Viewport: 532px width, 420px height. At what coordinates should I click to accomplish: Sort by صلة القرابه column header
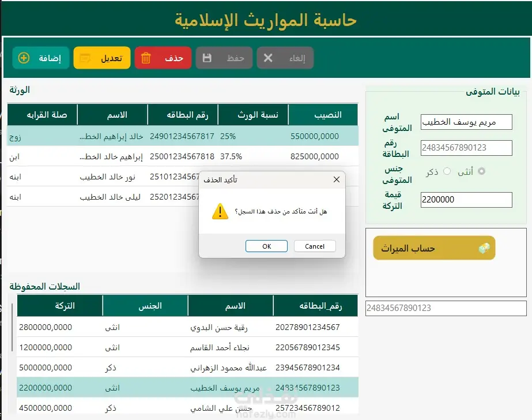pos(43,115)
